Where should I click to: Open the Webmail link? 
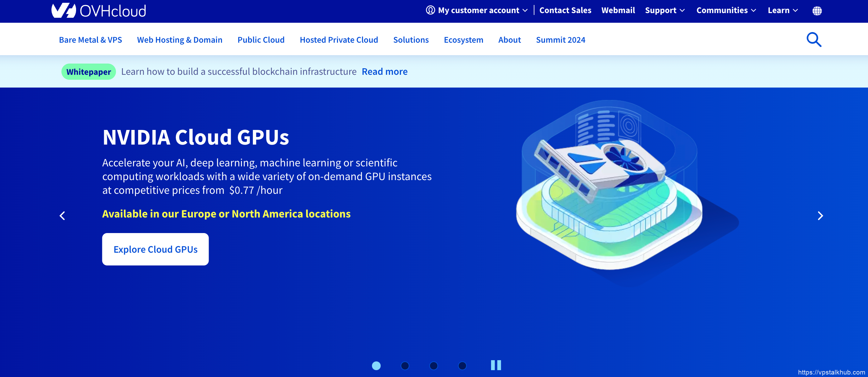(x=618, y=10)
